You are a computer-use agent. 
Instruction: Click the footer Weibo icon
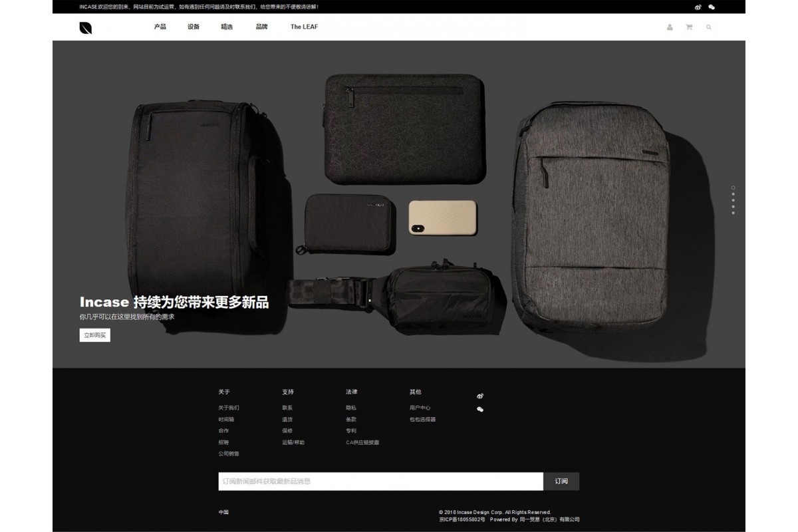click(x=480, y=396)
